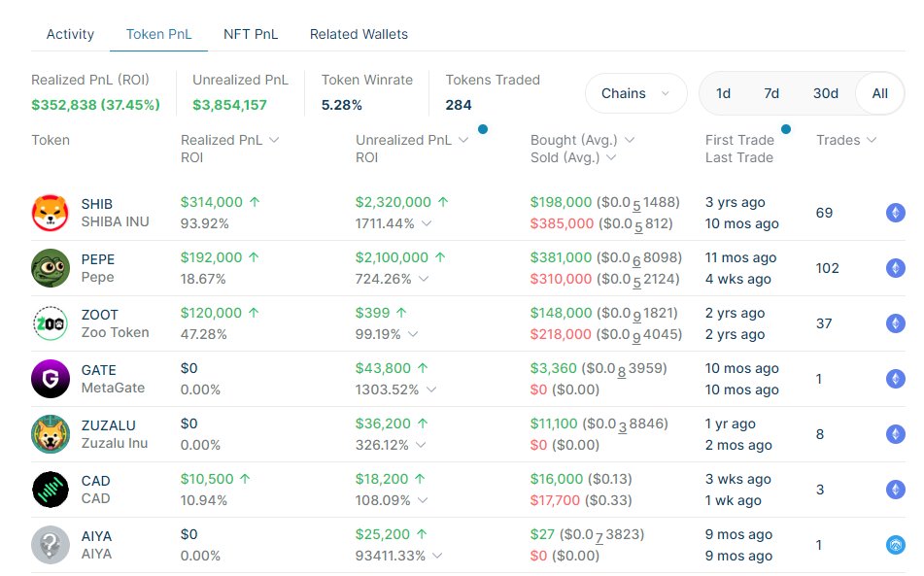Click the Token column header
The image size is (924, 576).
(x=51, y=140)
